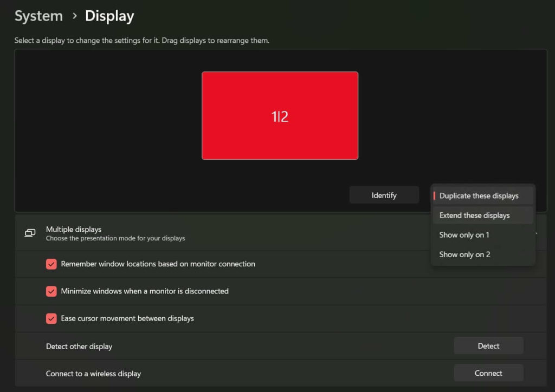Toggle Ease cursor movement between displays
Screen dimensions: 555x392
[x=51, y=318]
